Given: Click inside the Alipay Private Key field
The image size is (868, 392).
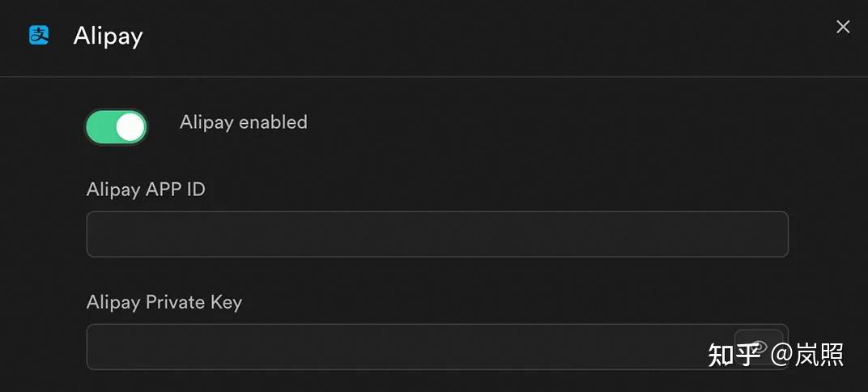Looking at the screenshot, I should [x=405, y=347].
